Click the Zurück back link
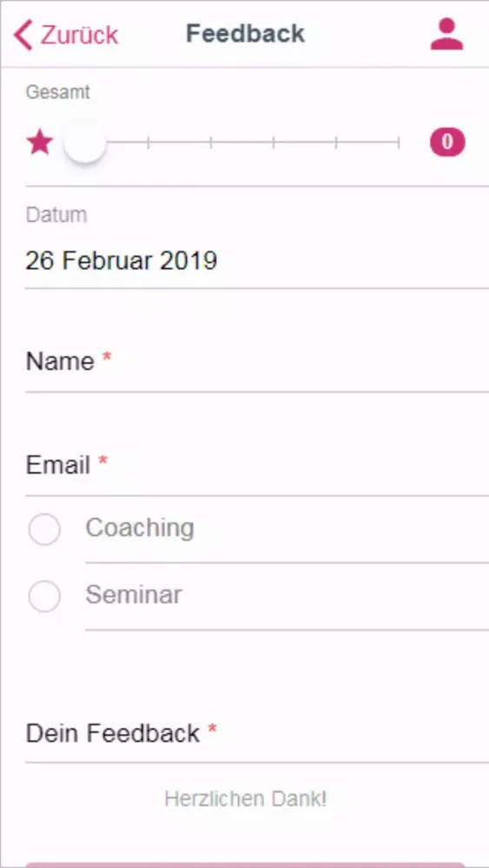Screen dimensions: 489x868 click(x=66, y=35)
